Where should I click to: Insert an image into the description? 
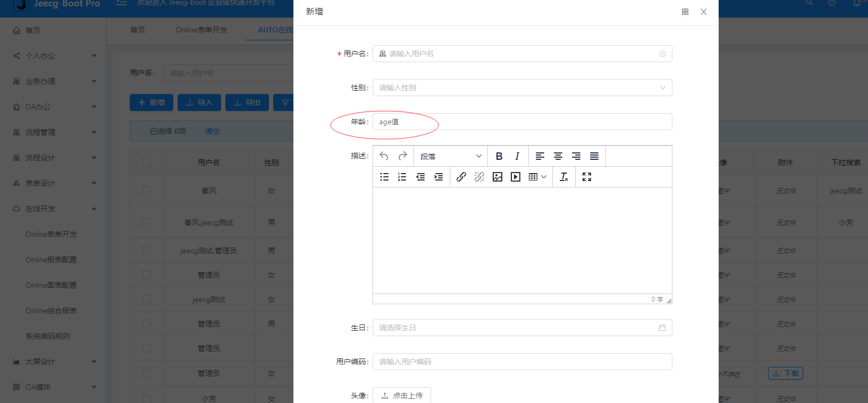click(498, 177)
